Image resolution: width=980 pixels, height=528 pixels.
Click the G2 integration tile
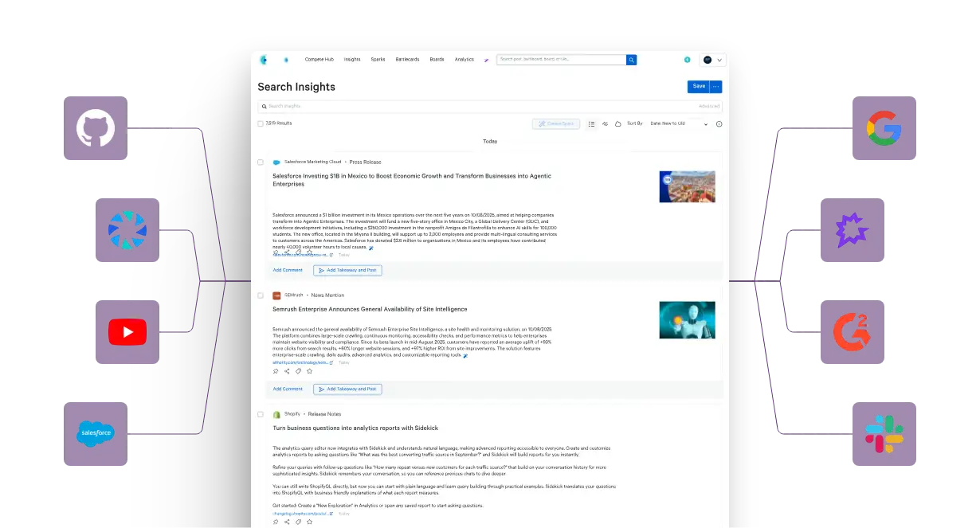[x=853, y=332]
